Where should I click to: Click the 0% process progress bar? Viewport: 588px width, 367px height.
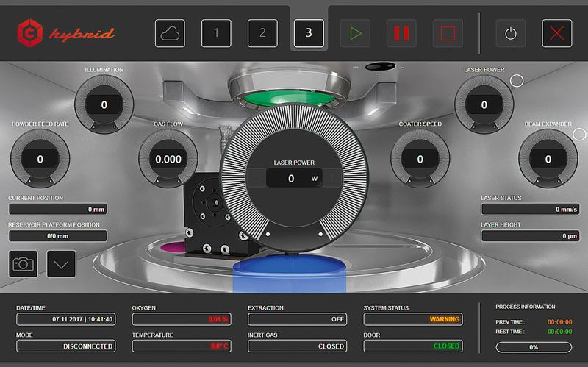pyautogui.click(x=534, y=347)
